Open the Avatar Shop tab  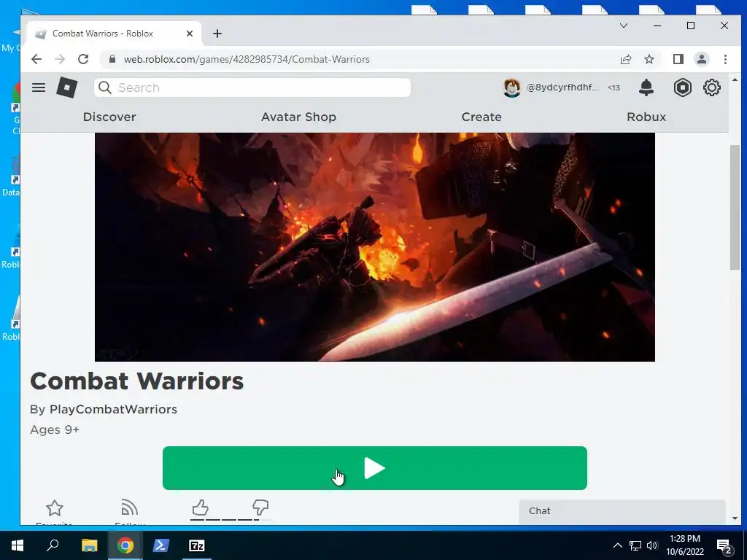tap(298, 117)
